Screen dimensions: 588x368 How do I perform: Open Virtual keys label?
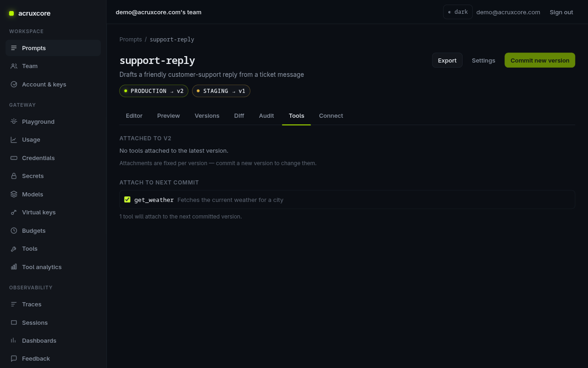tap(39, 213)
